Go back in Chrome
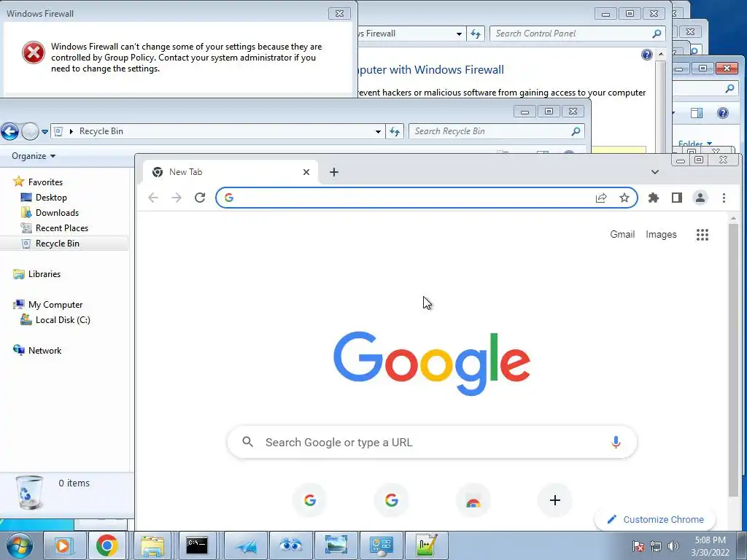The height and width of the screenshot is (560, 747). click(153, 198)
